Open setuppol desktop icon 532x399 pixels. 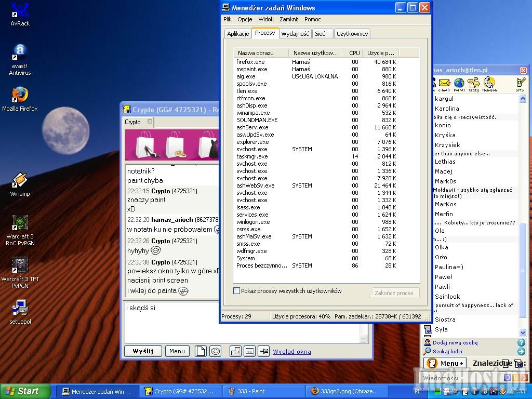(20, 312)
